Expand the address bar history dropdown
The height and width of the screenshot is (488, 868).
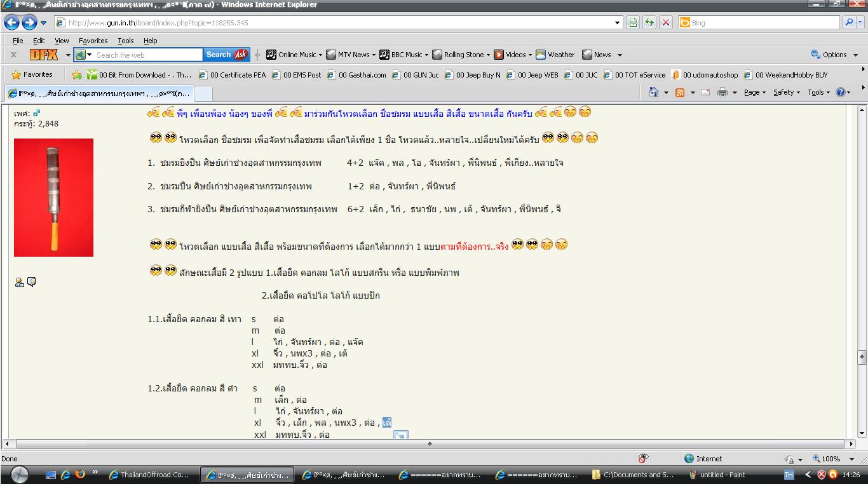click(x=618, y=23)
